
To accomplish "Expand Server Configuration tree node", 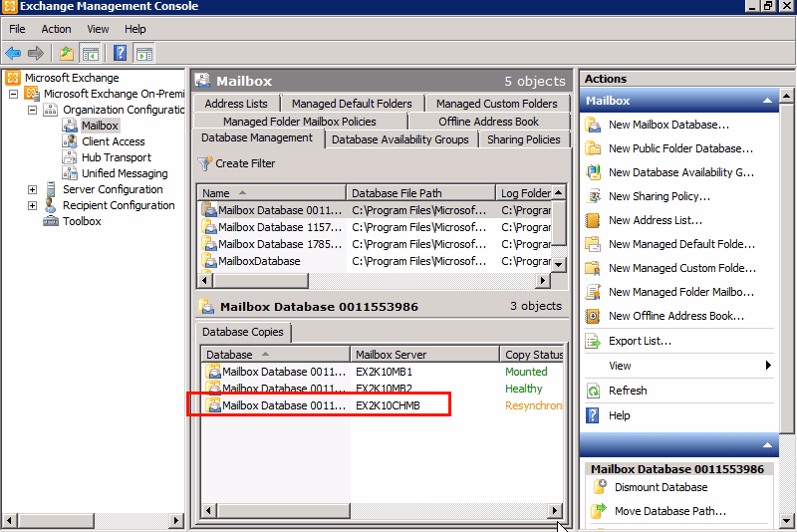I will point(33,189).
